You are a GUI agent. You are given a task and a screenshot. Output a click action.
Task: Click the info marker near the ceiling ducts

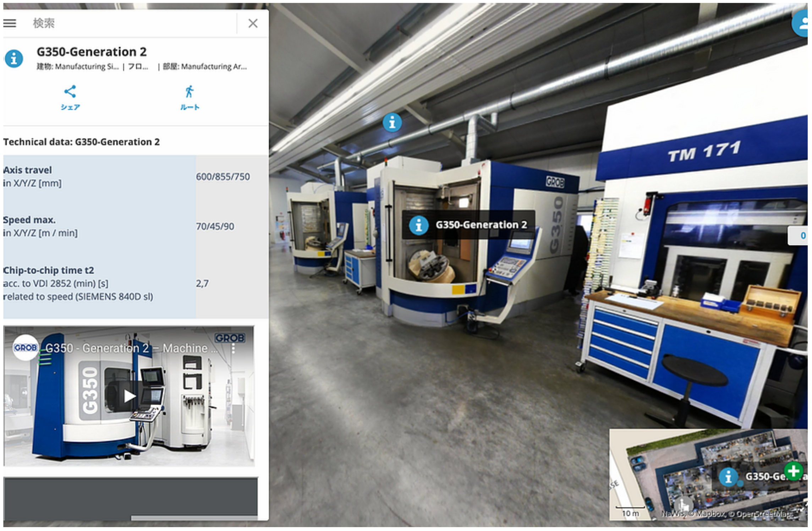[x=392, y=123]
